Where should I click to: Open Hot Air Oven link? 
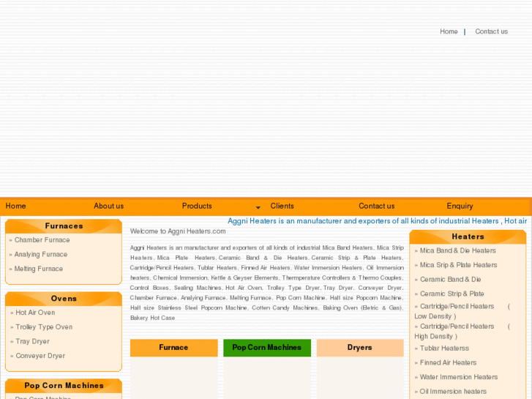tap(35, 313)
